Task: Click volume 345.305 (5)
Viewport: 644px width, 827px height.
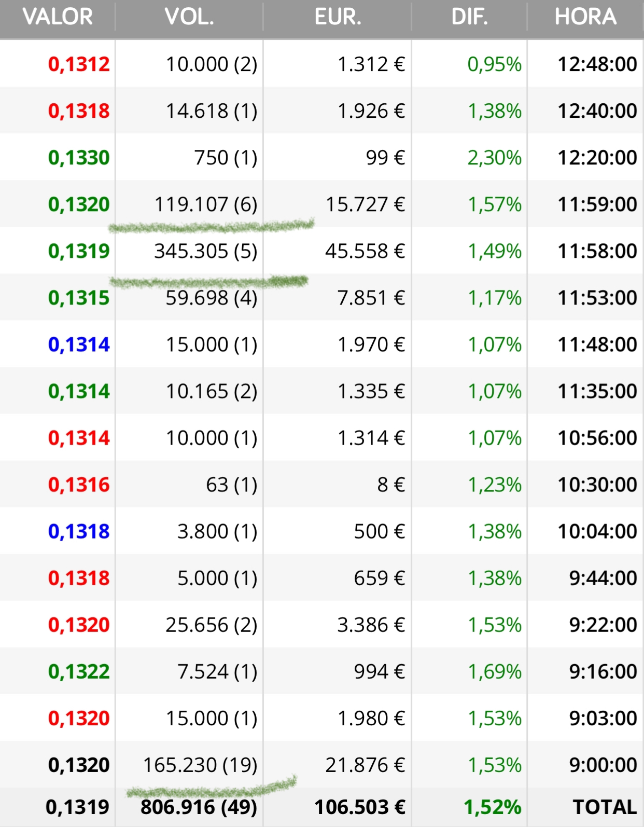Action: tap(206, 251)
